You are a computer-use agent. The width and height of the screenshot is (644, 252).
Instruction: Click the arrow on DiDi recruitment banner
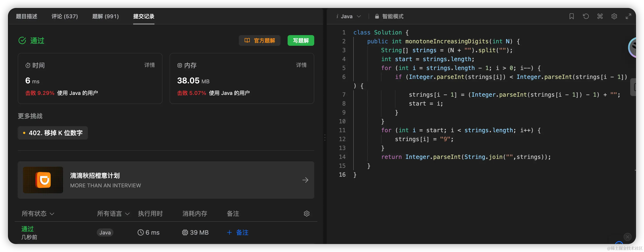pos(305,180)
